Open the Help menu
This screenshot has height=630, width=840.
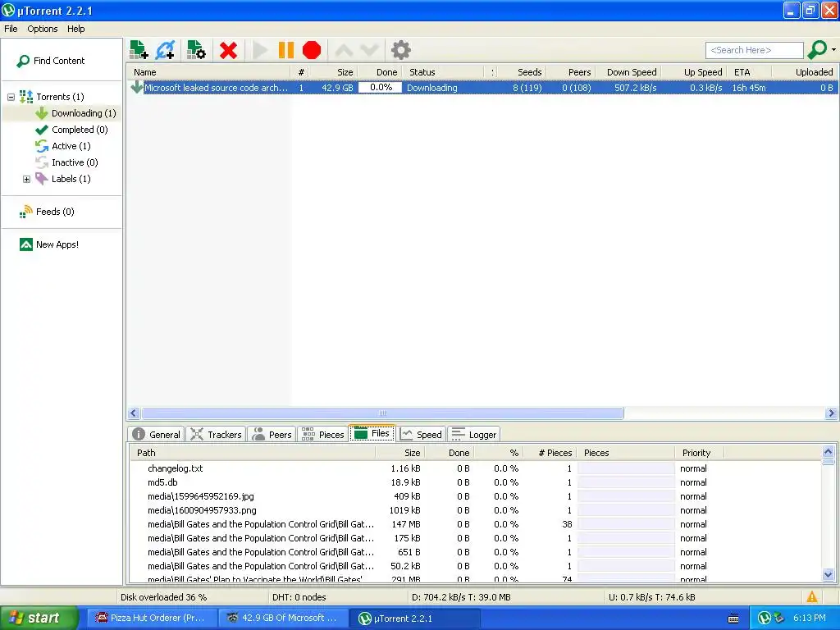point(75,29)
